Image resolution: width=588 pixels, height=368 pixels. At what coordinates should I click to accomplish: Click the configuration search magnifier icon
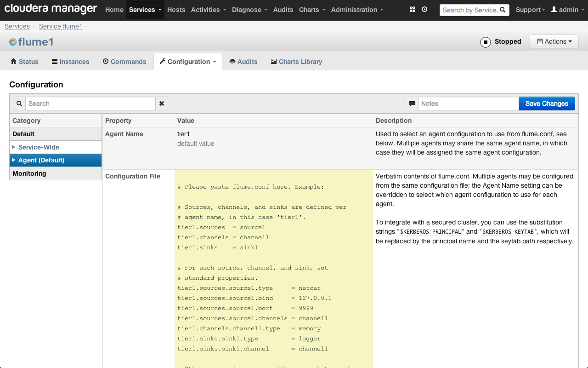19,103
